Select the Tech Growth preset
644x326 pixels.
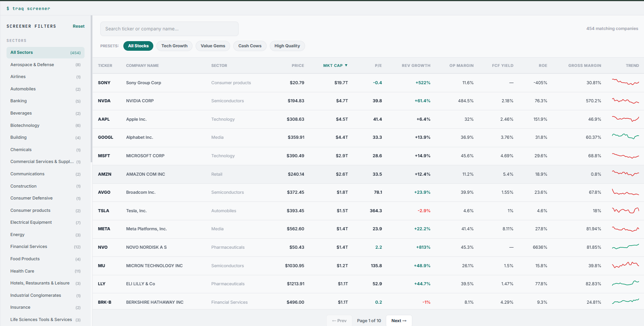(174, 46)
